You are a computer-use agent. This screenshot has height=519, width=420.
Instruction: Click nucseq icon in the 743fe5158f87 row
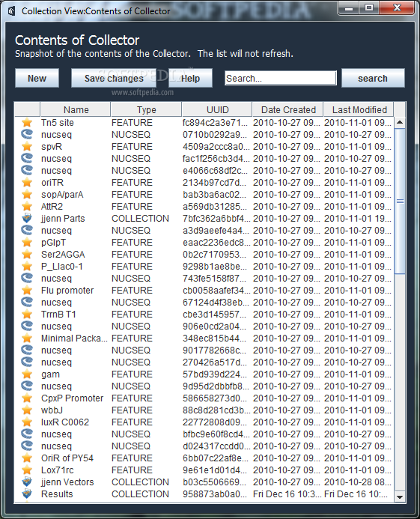[x=27, y=278]
